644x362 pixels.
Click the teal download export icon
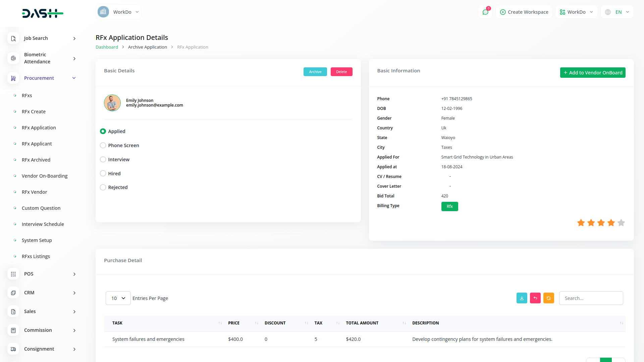522,298
